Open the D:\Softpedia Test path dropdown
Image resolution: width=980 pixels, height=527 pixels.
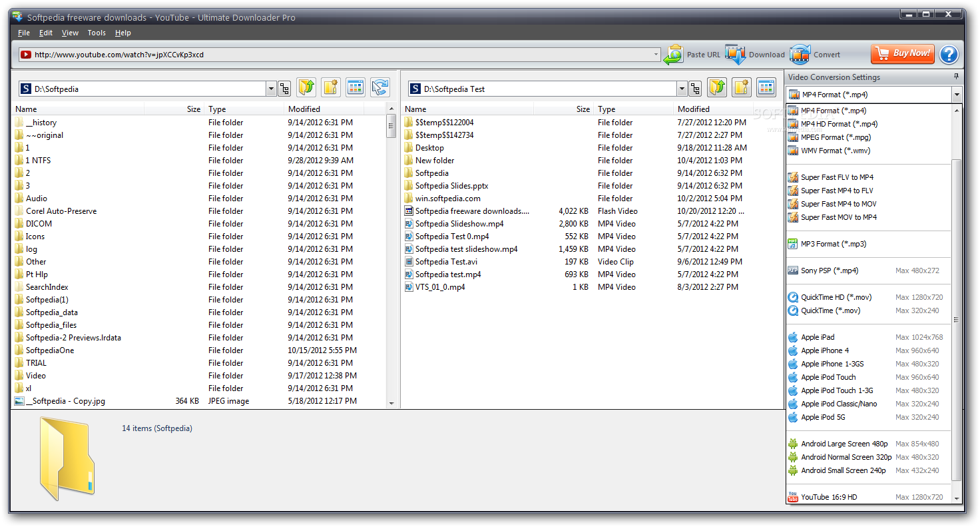tap(682, 89)
